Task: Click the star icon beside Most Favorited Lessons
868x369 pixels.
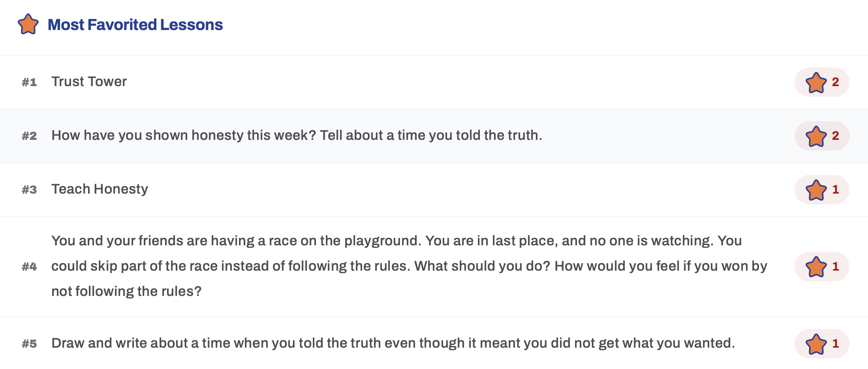Action: pyautogui.click(x=28, y=24)
